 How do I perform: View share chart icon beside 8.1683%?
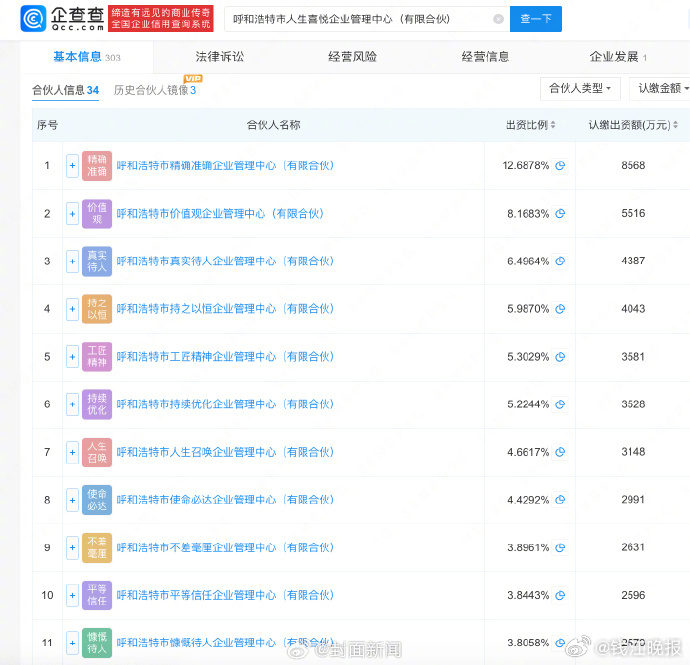(x=560, y=214)
